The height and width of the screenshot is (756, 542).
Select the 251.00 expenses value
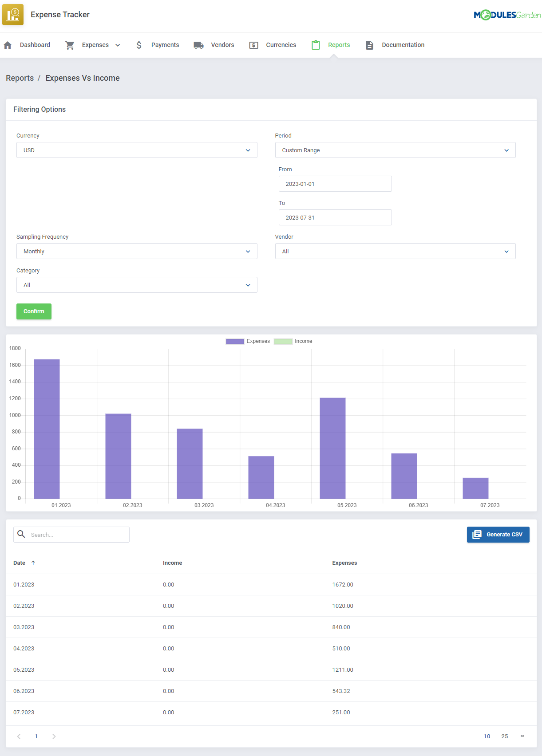[x=341, y=713]
